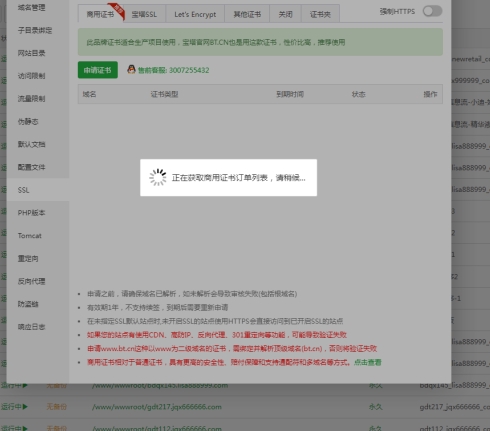Open presales contact link 3007255432

coord(174,70)
